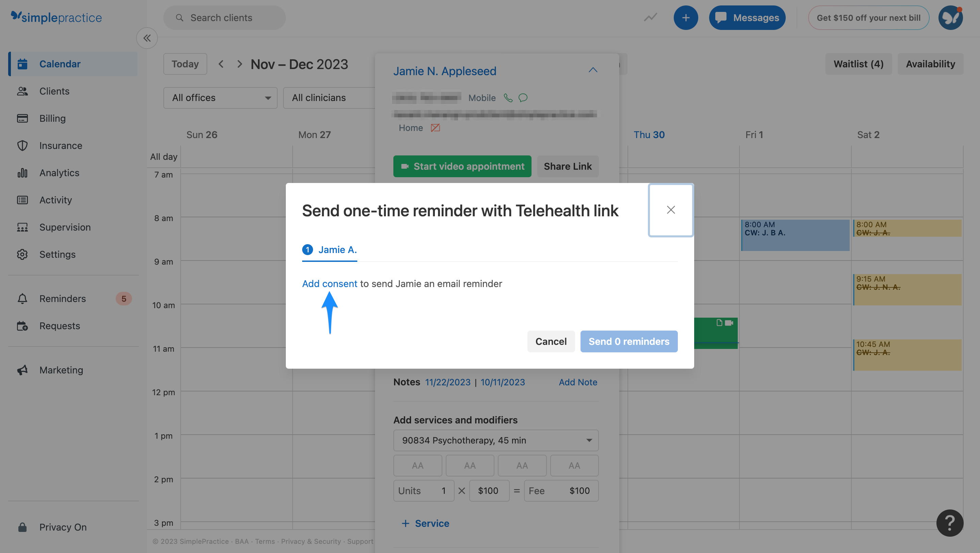
Task: Click the Jamie N. Appleseed client name link
Action: (445, 71)
